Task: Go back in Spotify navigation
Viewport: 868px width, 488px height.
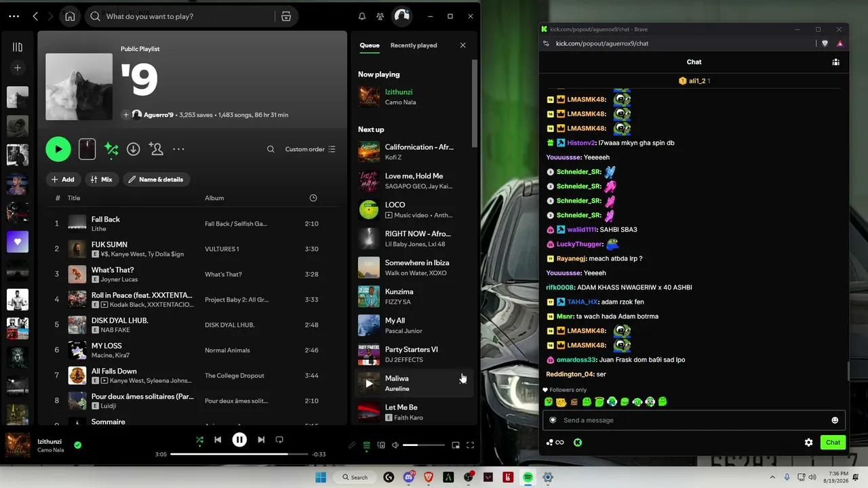Action: [35, 16]
